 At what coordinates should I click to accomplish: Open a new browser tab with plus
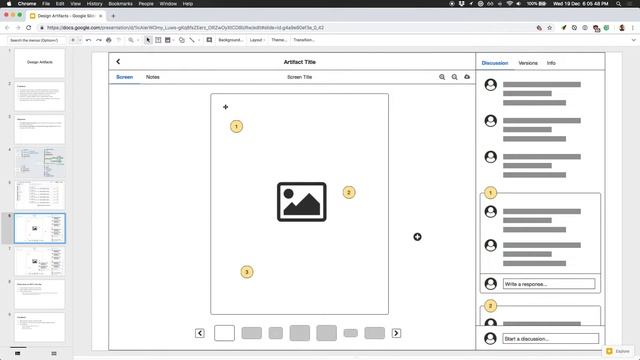(x=113, y=16)
